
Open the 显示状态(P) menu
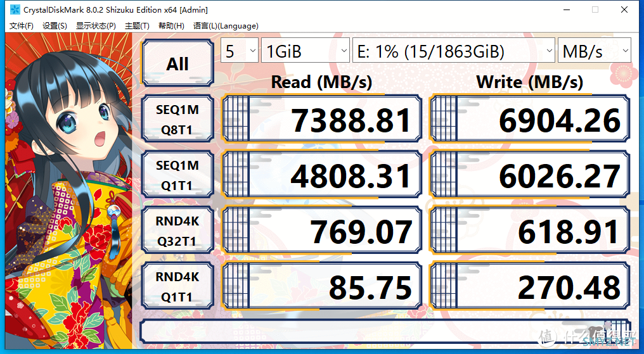pos(96,26)
